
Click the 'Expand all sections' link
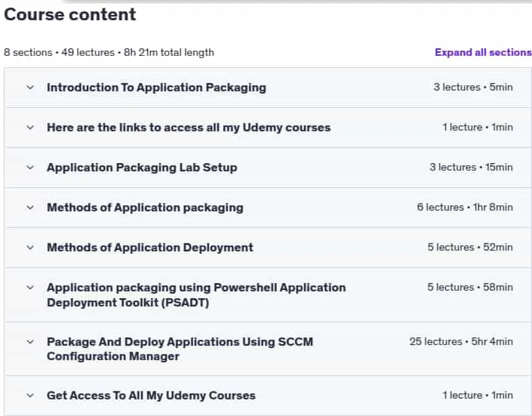[x=483, y=52]
